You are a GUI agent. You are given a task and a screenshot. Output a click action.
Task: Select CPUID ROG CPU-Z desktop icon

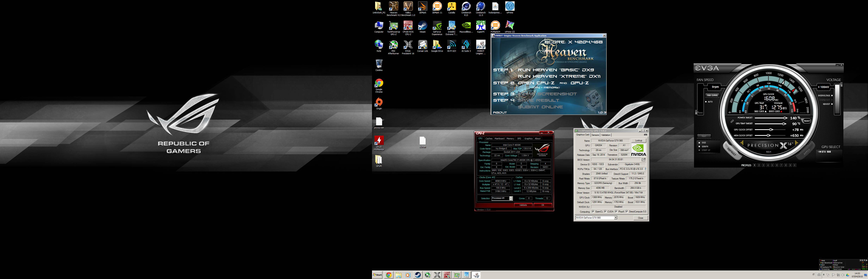pos(408,28)
